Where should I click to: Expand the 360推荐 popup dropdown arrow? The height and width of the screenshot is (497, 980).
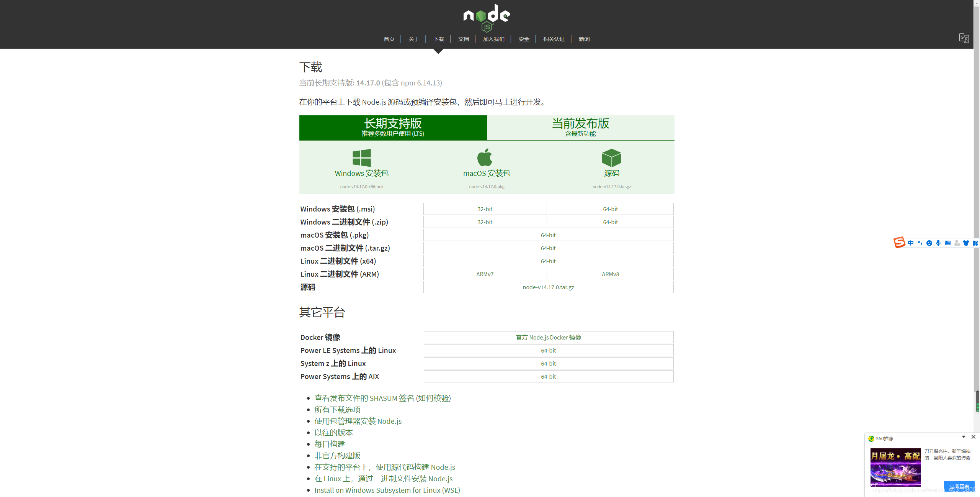[964, 437]
